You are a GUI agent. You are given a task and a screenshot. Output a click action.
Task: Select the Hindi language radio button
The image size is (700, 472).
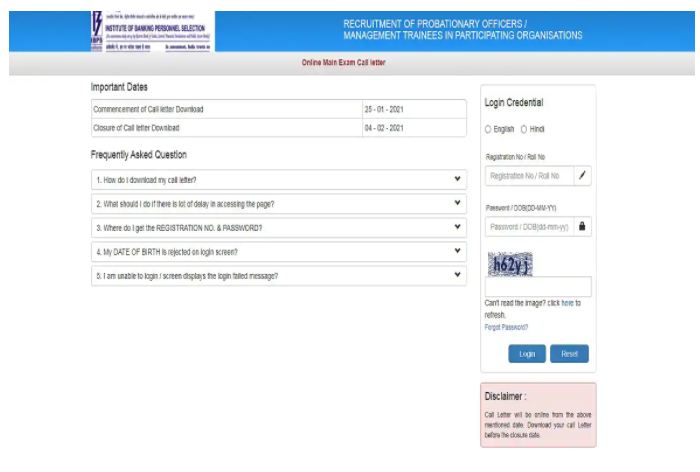(x=524, y=129)
